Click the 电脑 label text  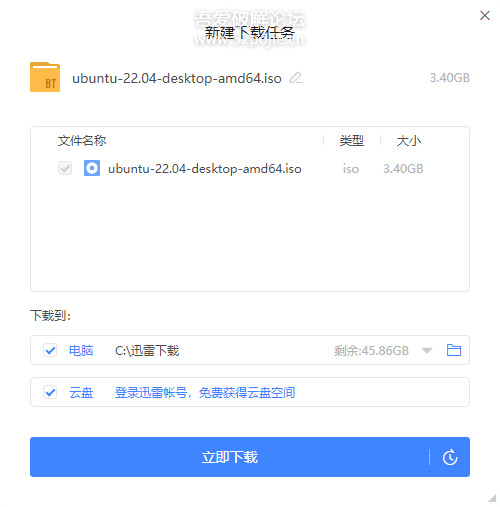[x=81, y=350]
